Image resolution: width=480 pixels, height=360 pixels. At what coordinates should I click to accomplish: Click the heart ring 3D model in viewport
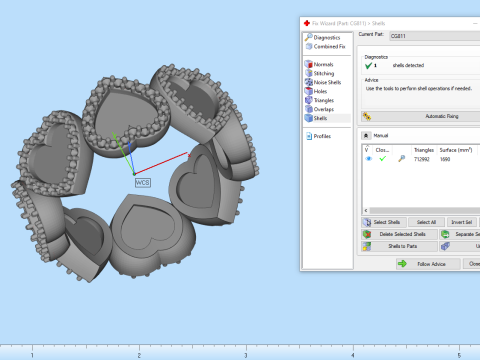tap(135, 173)
